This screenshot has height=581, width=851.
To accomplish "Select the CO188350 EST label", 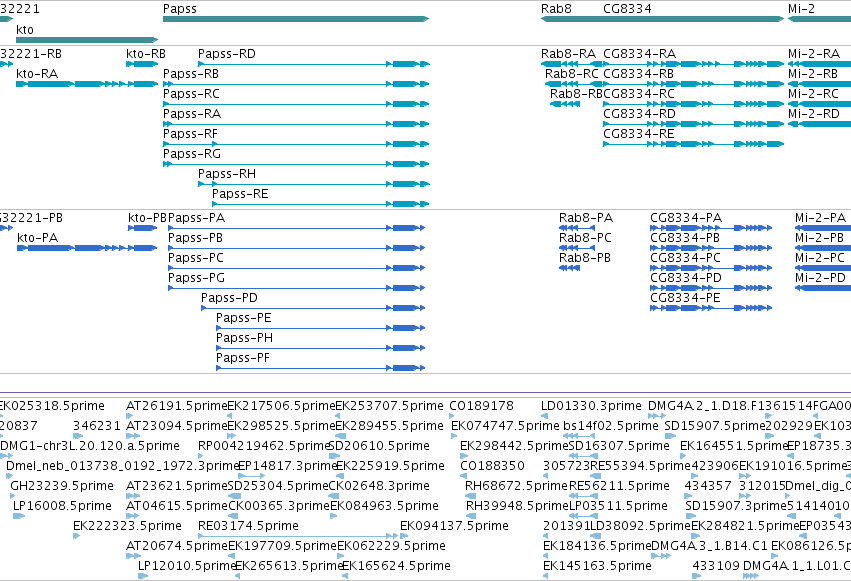I will pyautogui.click(x=492, y=467).
